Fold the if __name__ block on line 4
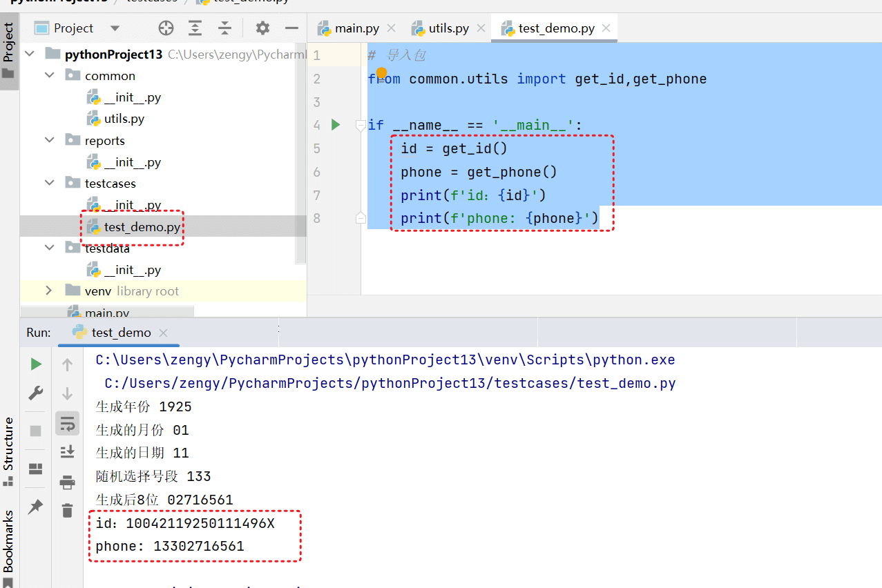This screenshot has height=588, width=882. (x=360, y=125)
